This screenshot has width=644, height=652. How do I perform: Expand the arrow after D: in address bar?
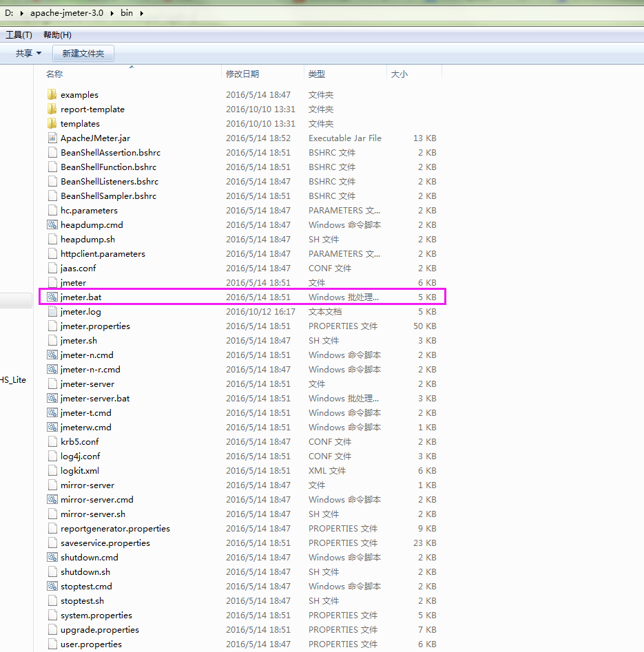coord(21,13)
